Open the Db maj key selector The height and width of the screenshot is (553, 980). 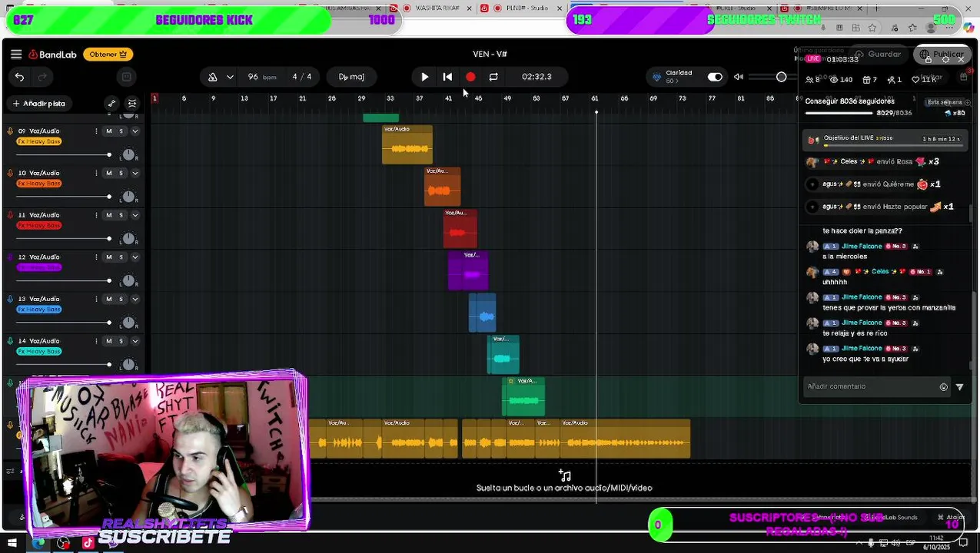pos(351,77)
